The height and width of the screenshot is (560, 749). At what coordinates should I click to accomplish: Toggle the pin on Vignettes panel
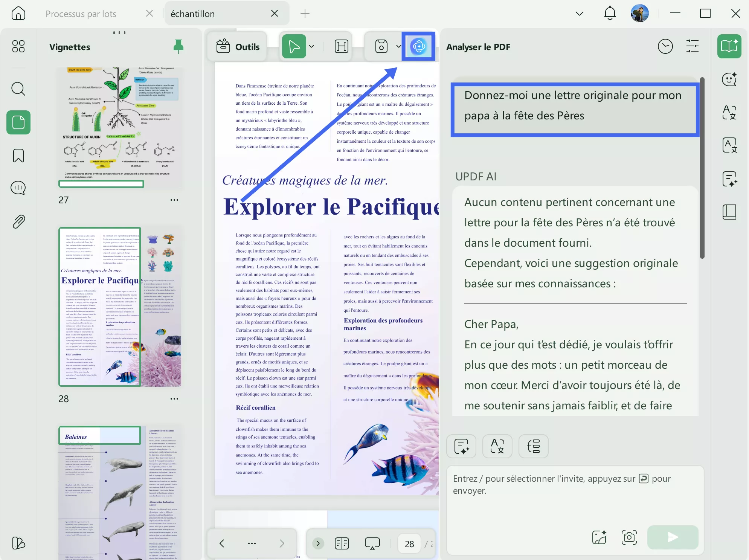coord(178,46)
